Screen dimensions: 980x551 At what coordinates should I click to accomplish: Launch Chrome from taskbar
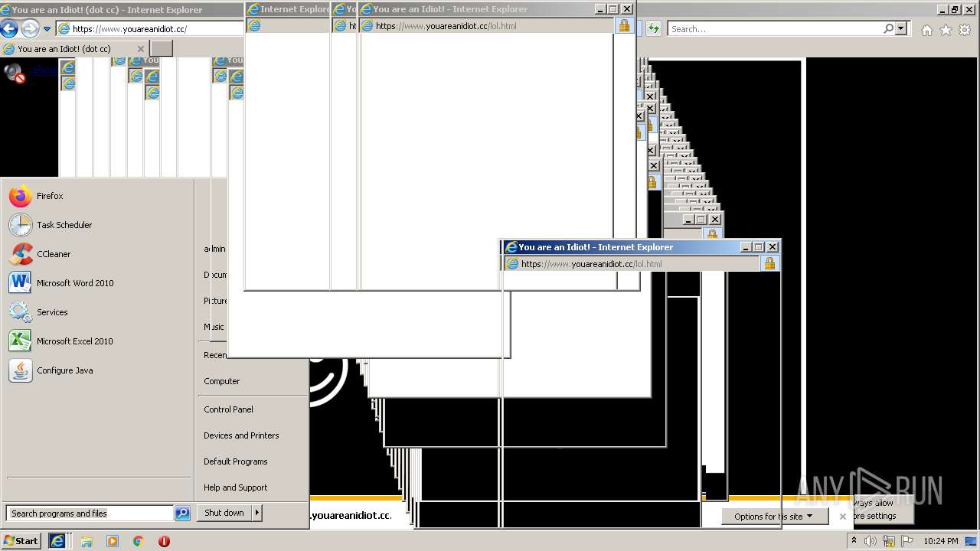[139, 541]
